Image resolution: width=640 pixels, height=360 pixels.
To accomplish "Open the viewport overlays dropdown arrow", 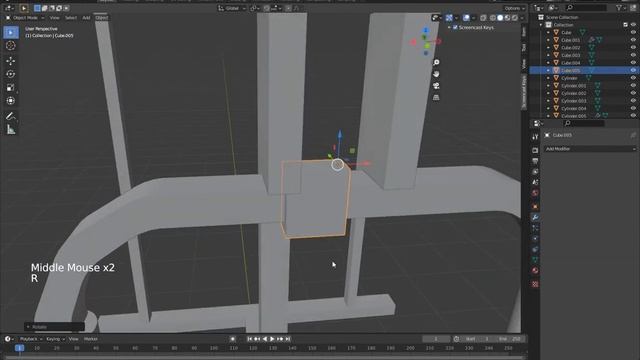I will 473,18.
